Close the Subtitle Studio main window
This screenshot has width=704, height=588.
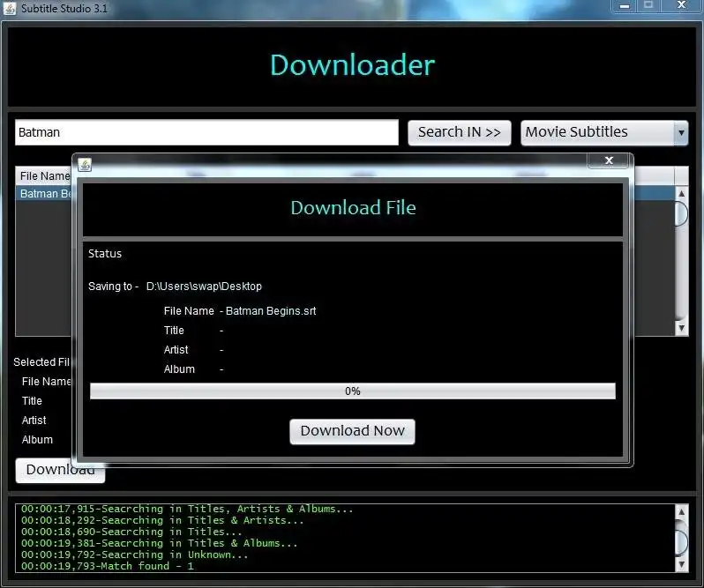click(682, 5)
